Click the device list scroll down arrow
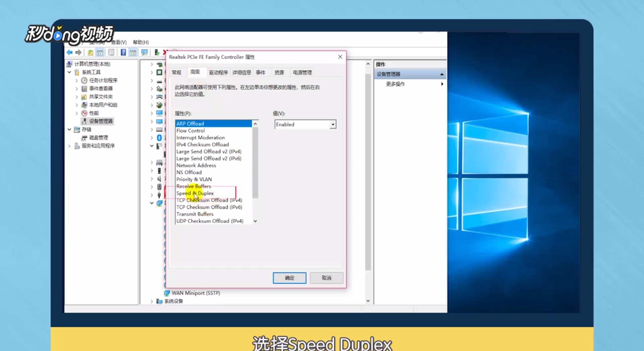 tap(368, 301)
